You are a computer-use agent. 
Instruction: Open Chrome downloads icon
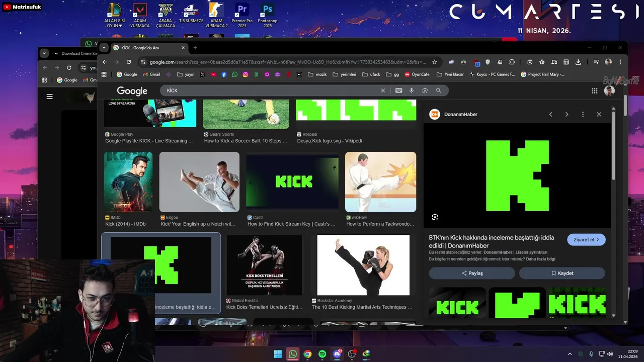(x=578, y=62)
